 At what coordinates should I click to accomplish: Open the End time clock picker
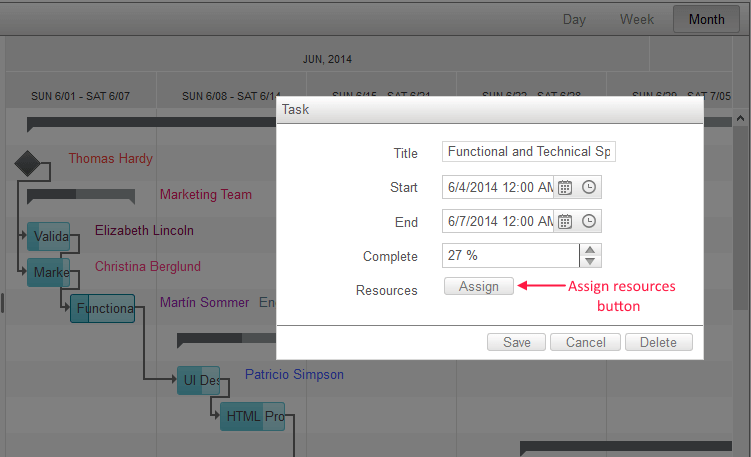589,221
